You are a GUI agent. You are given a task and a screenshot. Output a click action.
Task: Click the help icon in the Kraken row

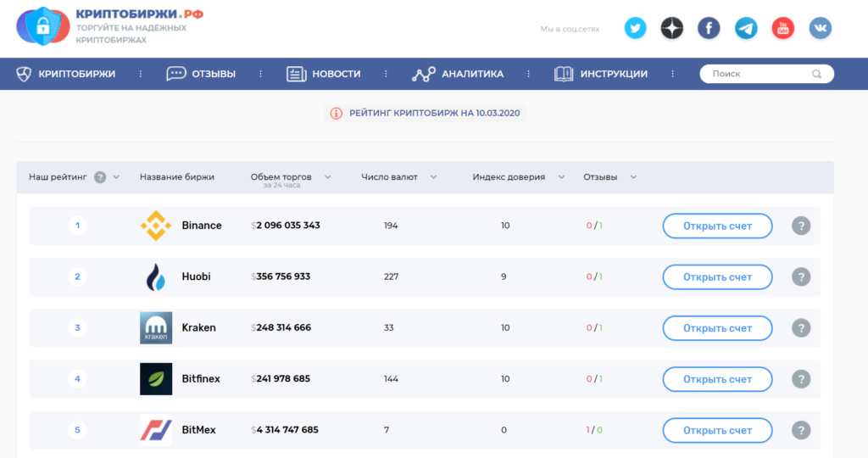801,328
